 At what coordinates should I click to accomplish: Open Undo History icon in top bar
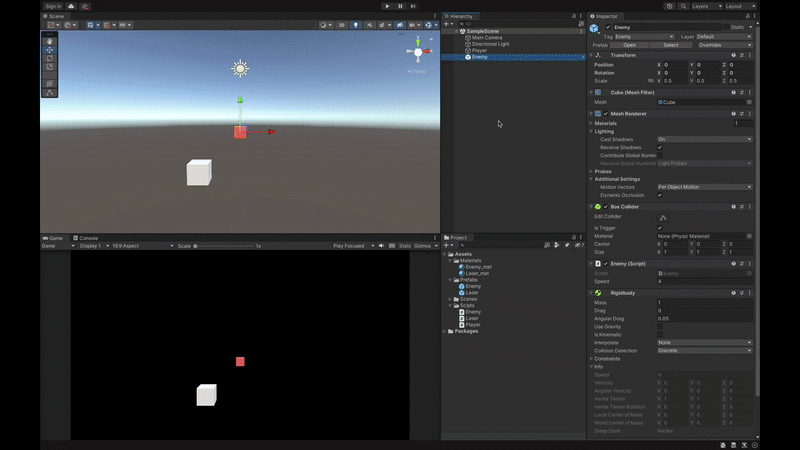click(x=669, y=6)
